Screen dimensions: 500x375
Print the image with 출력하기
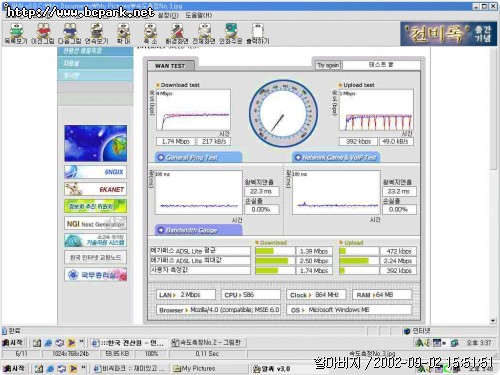tap(258, 33)
